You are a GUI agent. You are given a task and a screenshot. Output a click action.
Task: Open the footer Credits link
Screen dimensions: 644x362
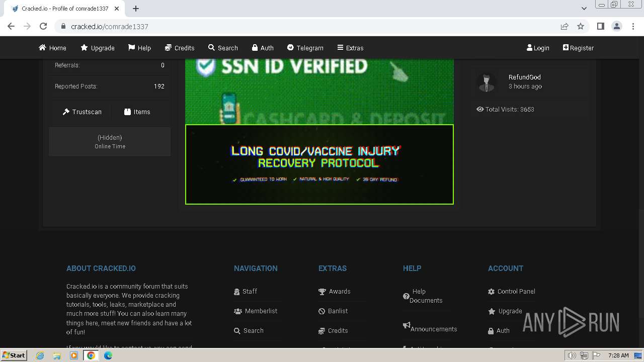coord(333,330)
